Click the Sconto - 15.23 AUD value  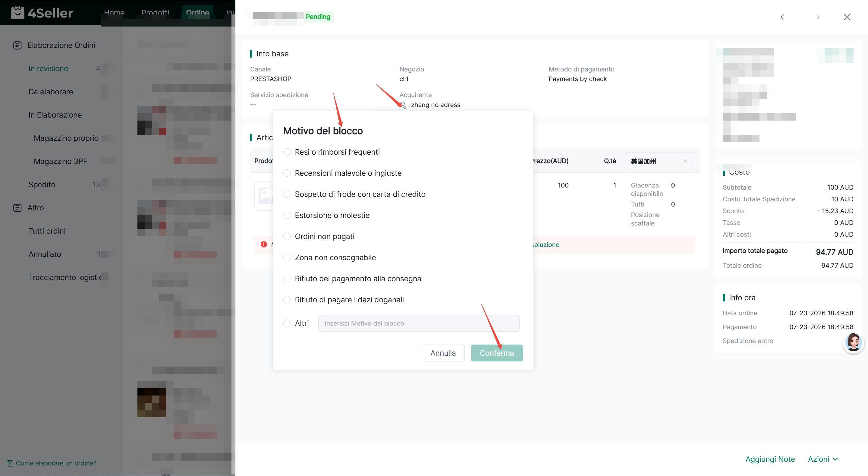[x=835, y=211]
